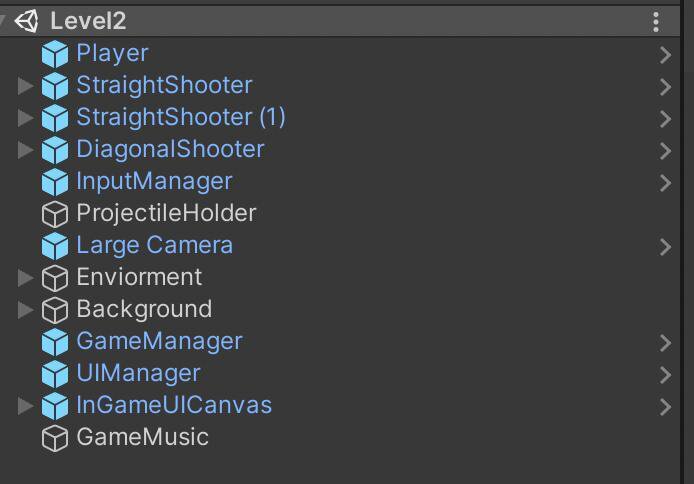Viewport: 694px width, 484px height.
Task: Click the blue prefab cube icon for Player
Action: [55, 54]
